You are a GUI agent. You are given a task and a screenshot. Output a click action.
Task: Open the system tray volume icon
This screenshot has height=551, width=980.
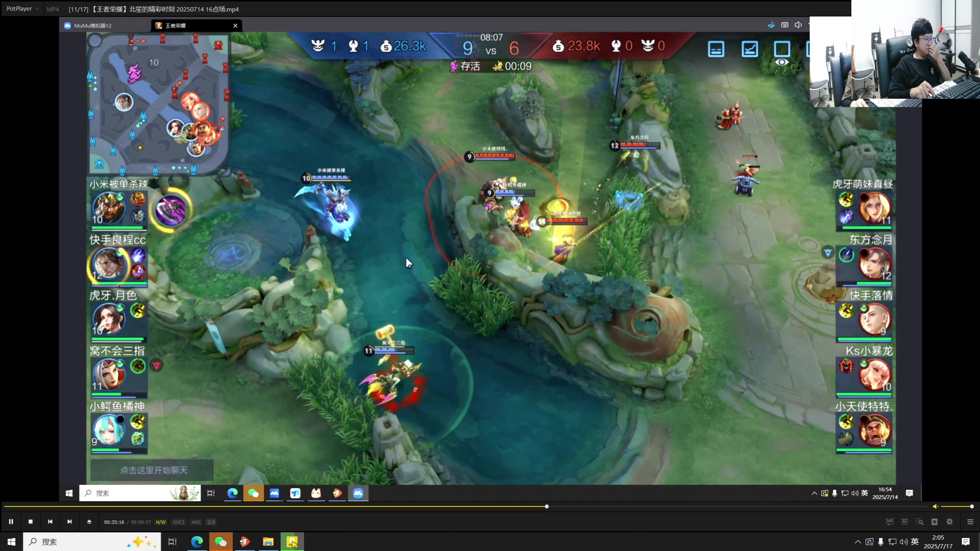pyautogui.click(x=903, y=541)
